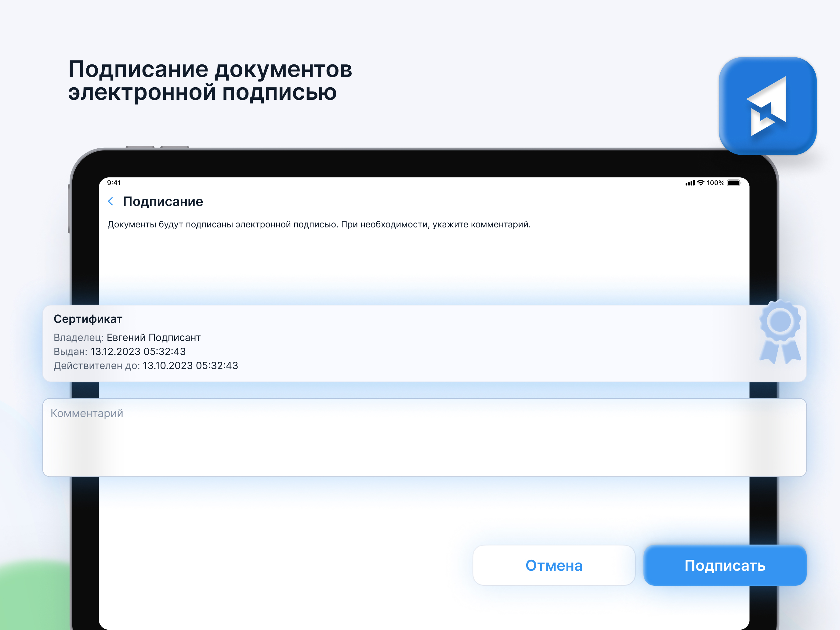Click expiry date 13.10.2023 05:32:43

[x=190, y=365]
